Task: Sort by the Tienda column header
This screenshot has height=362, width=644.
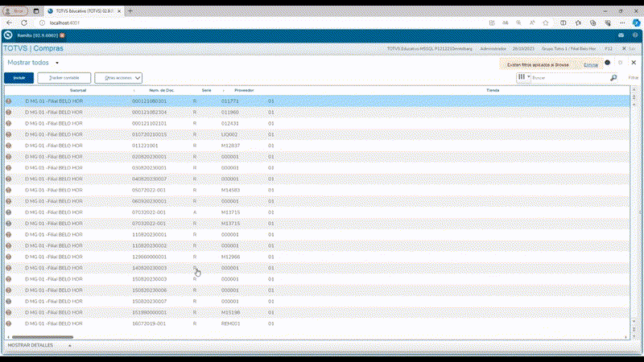Action: point(493,90)
